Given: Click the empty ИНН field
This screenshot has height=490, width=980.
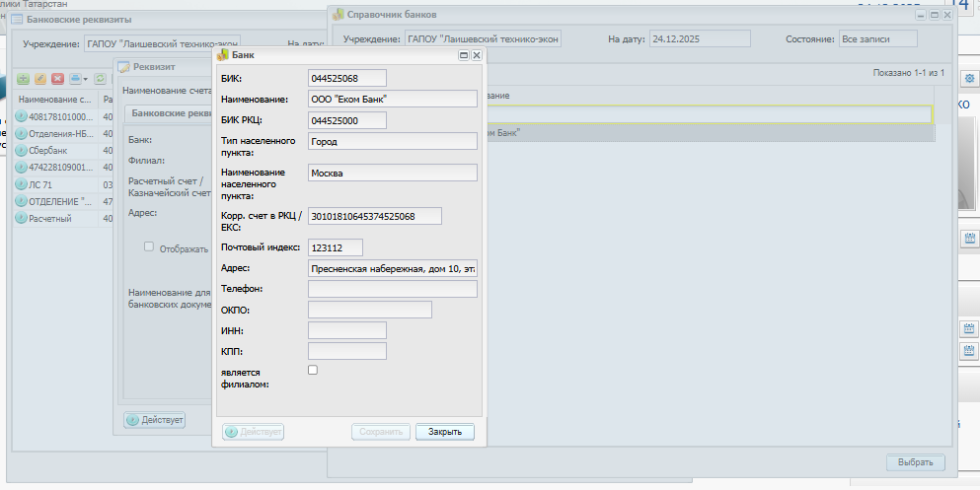Looking at the screenshot, I should pyautogui.click(x=347, y=330).
